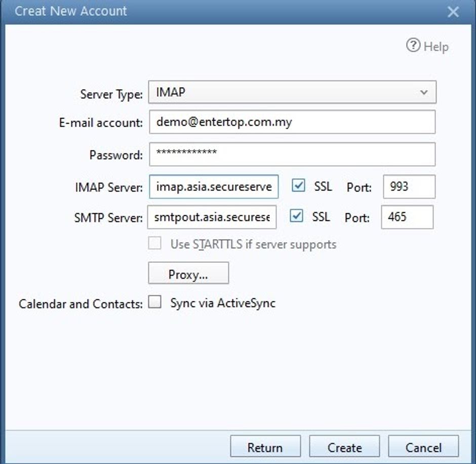Image resolution: width=476 pixels, height=464 pixels.
Task: Click the IMAP Server address field
Action: pos(214,187)
